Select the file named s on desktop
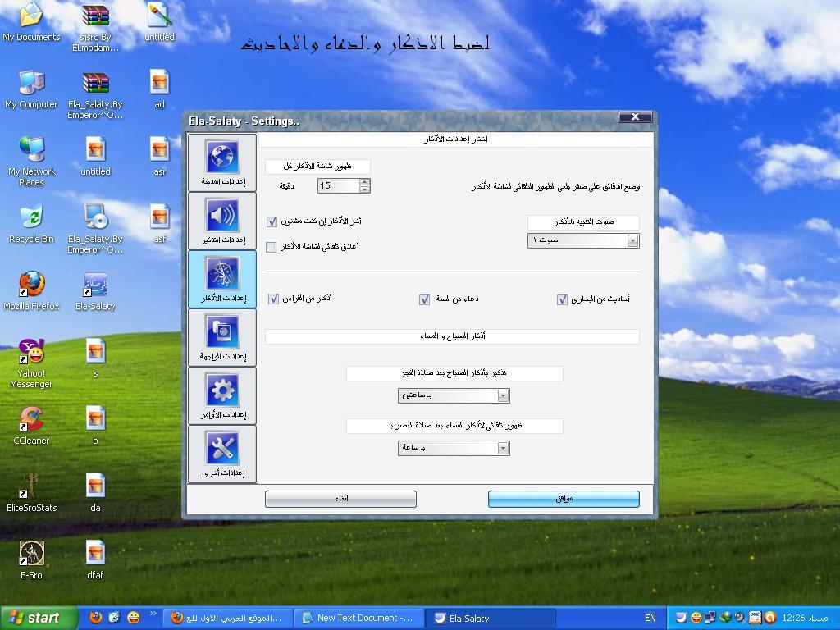Screen dimensions: 840x630 (95, 358)
